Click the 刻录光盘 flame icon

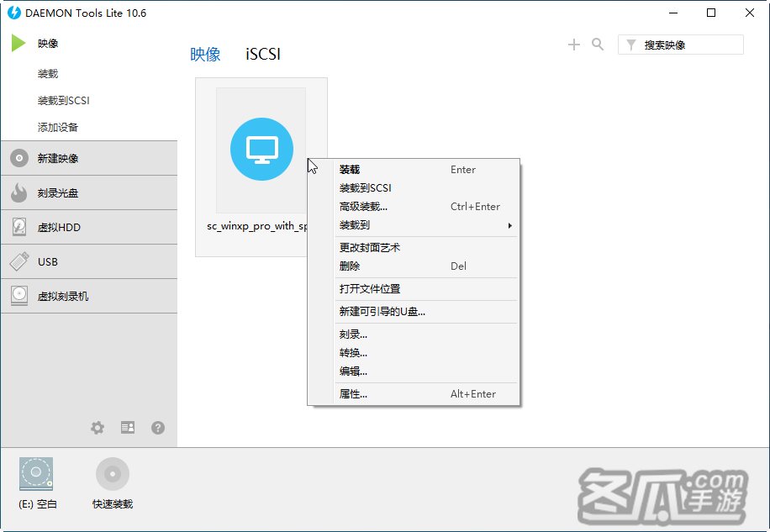click(x=19, y=192)
